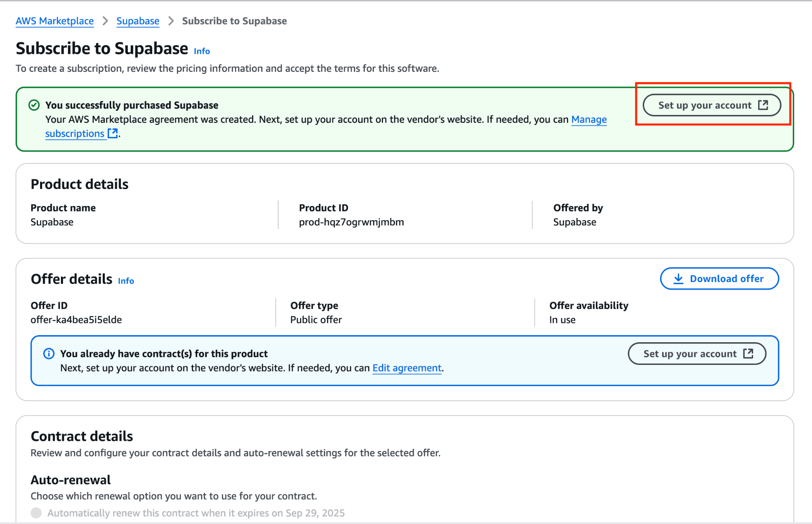Click download arrow icon in Download offer
The image size is (812, 524).
tap(678, 279)
